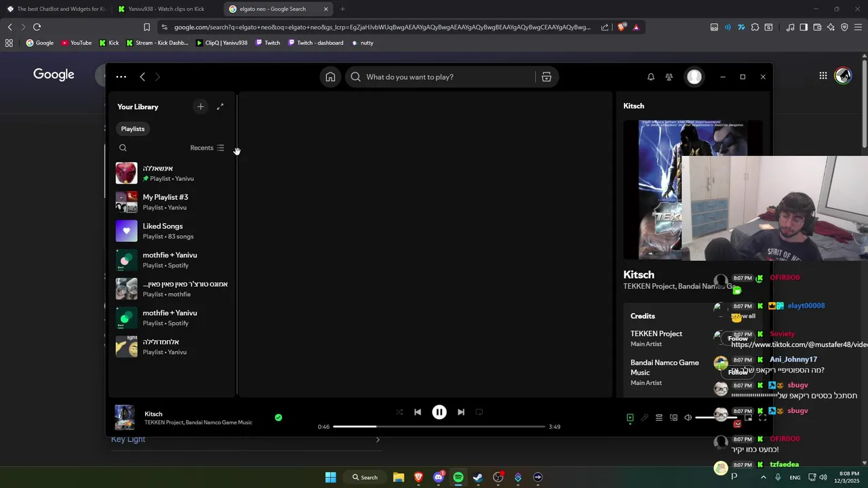The width and height of the screenshot is (868, 488).
Task: Open the YouTube bookmark
Action: point(77,43)
